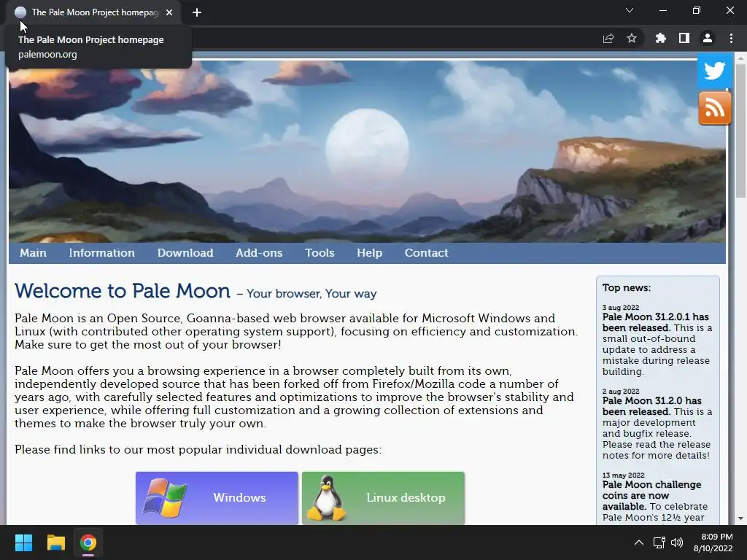Open the Information menu
747x560 pixels.
101,253
